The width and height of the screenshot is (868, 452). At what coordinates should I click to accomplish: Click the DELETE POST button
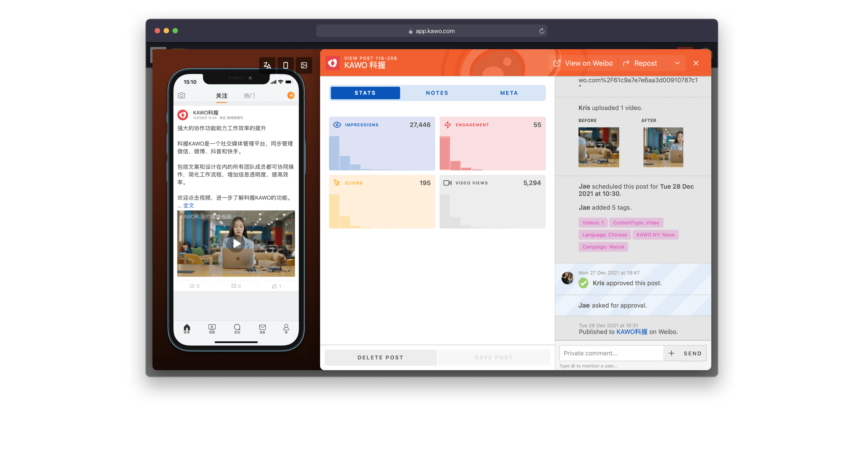[380, 357]
